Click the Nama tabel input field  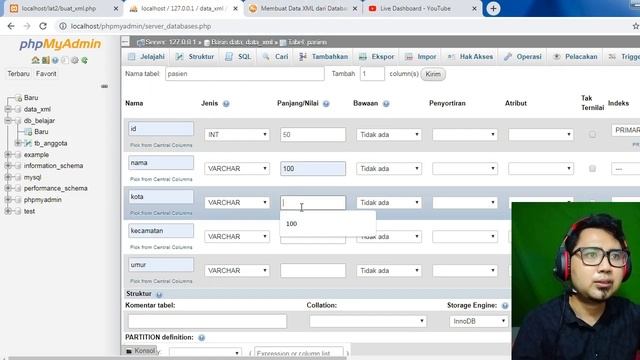244,74
